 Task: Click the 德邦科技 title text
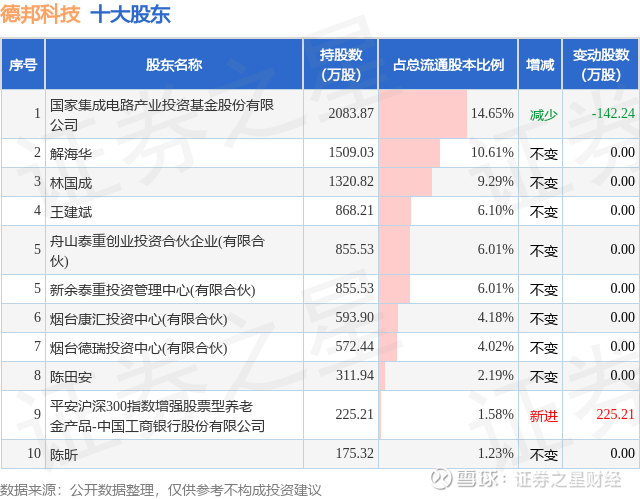[x=40, y=14]
